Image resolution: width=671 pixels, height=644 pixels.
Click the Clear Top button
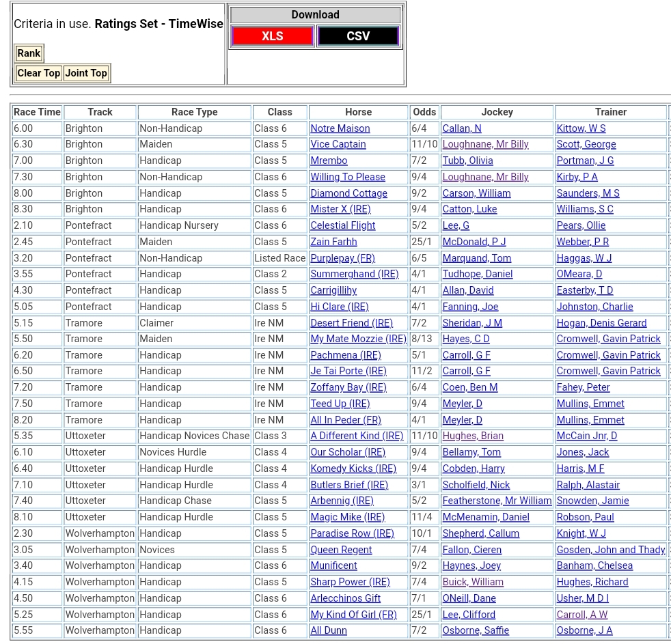[x=39, y=73]
